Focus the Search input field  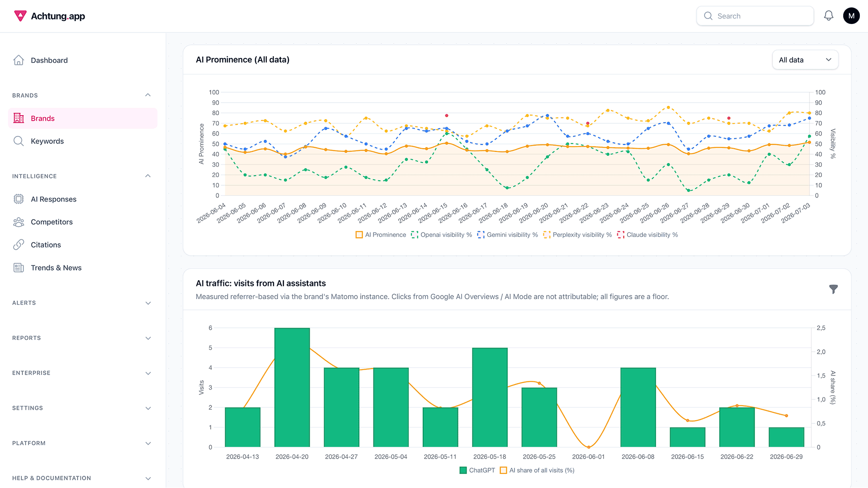(755, 16)
